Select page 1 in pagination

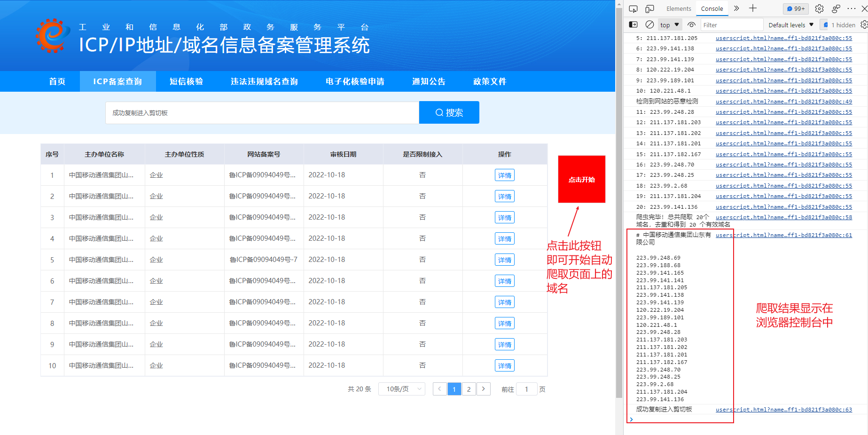[x=454, y=389]
